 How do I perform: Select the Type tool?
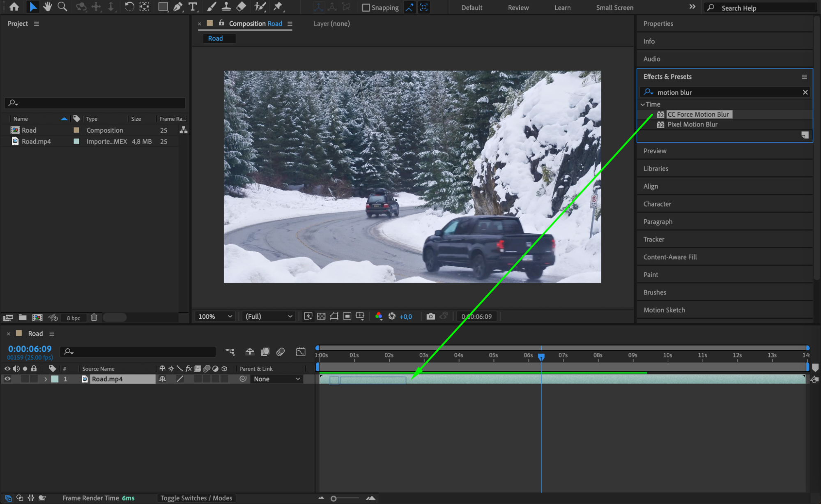[192, 7]
